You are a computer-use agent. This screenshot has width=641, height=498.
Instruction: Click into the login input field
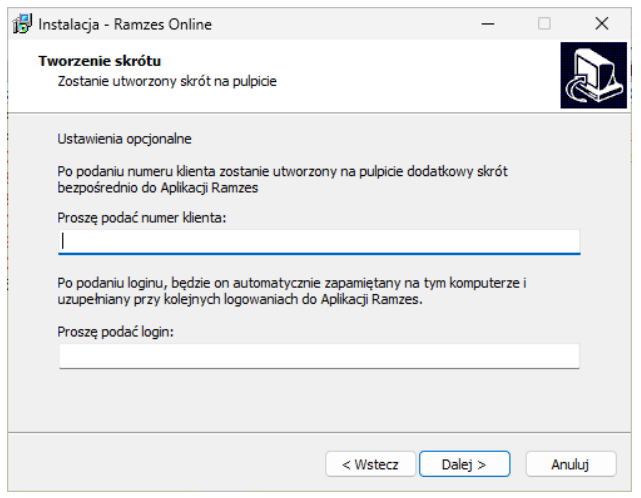pyautogui.click(x=319, y=356)
